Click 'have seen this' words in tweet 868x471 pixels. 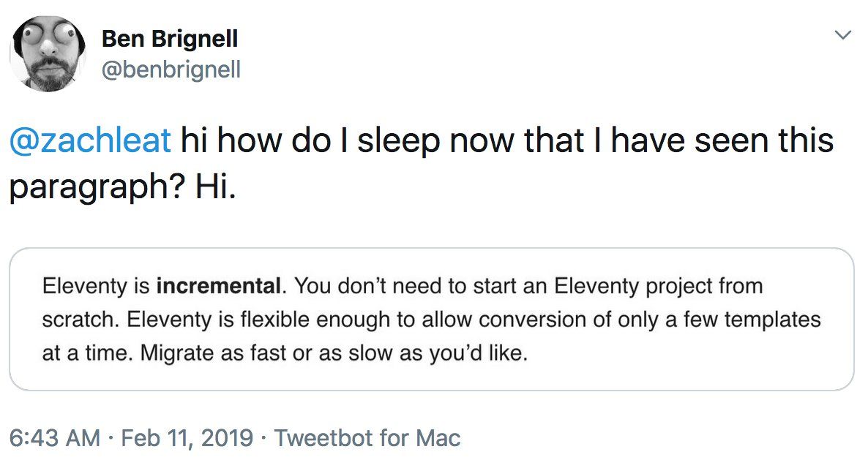[x=722, y=140]
